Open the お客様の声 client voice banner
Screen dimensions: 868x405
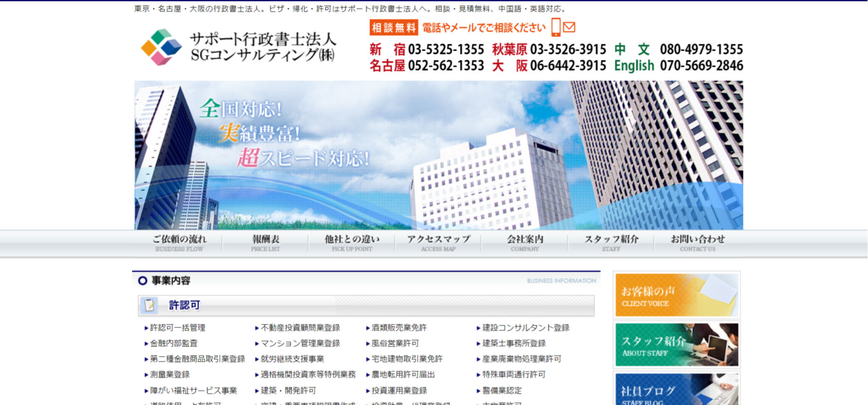click(677, 295)
